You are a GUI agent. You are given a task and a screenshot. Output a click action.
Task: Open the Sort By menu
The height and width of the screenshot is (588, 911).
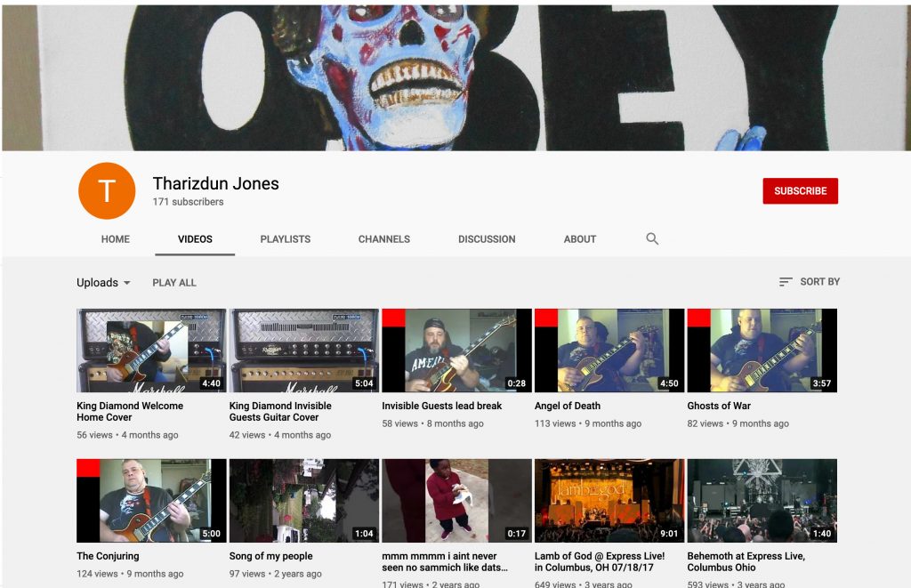810,282
